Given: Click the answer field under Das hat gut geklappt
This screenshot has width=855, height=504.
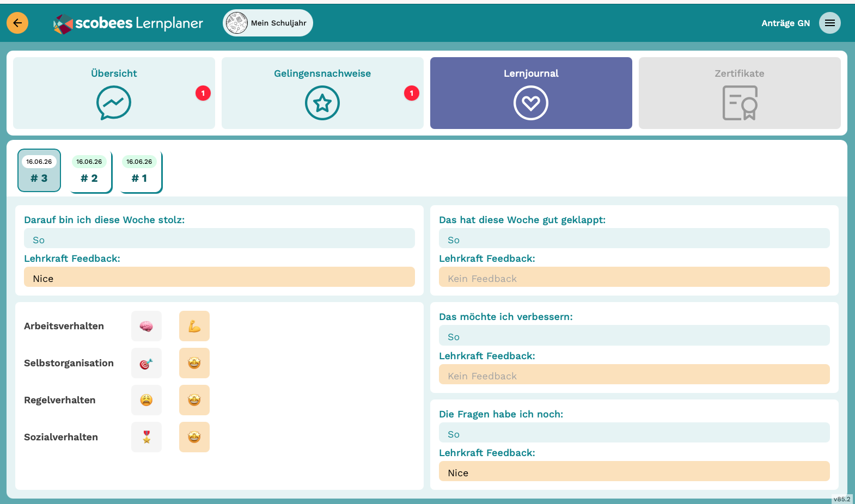Looking at the screenshot, I should 634,238.
